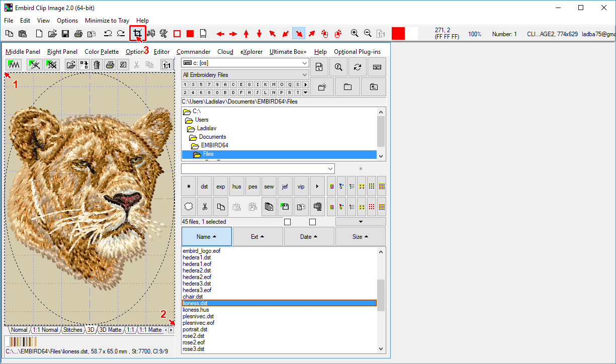
Task: Toggle the highlighted down-right arrow button
Action: click(299, 34)
